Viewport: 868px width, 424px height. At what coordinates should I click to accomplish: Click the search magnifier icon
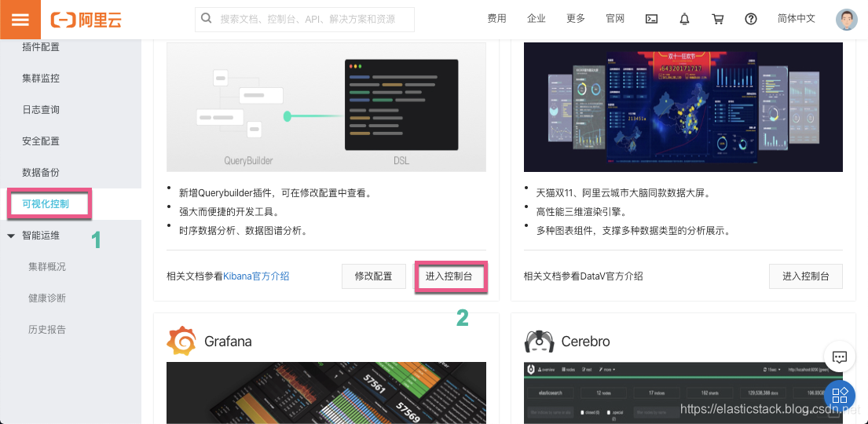tap(207, 19)
